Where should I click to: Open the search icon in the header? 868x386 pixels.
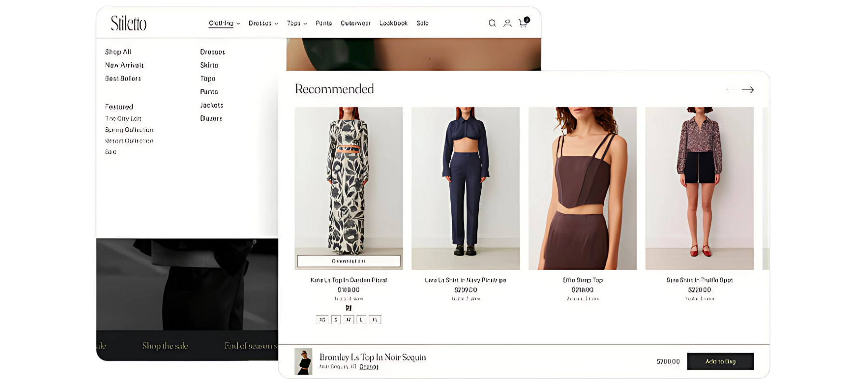pyautogui.click(x=492, y=23)
